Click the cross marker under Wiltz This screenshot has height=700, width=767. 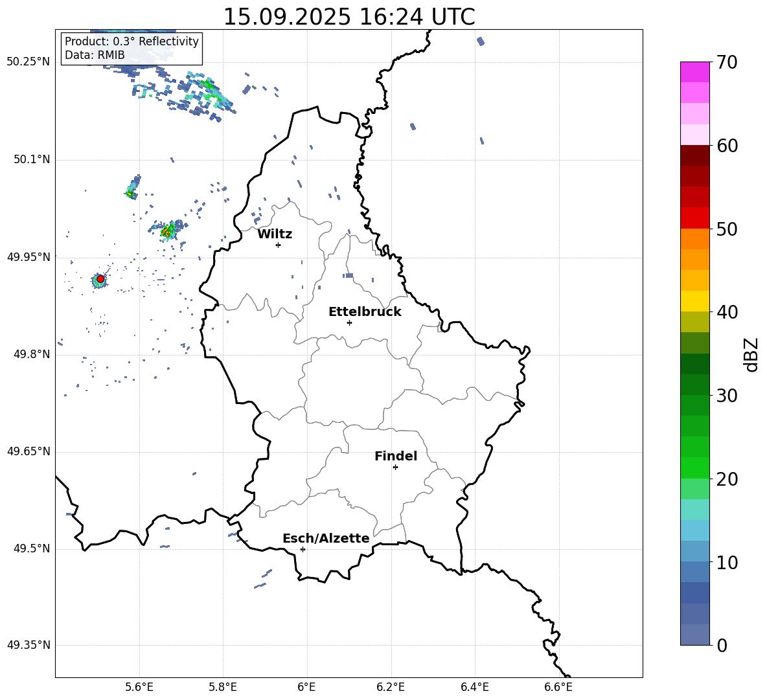tap(278, 245)
